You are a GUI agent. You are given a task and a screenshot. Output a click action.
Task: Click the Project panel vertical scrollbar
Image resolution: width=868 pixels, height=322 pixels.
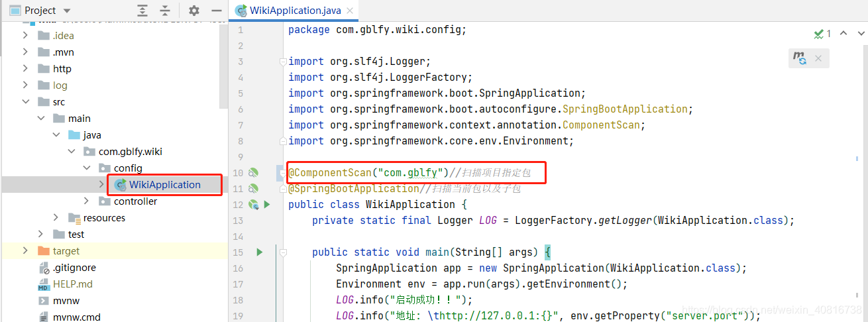click(x=223, y=66)
